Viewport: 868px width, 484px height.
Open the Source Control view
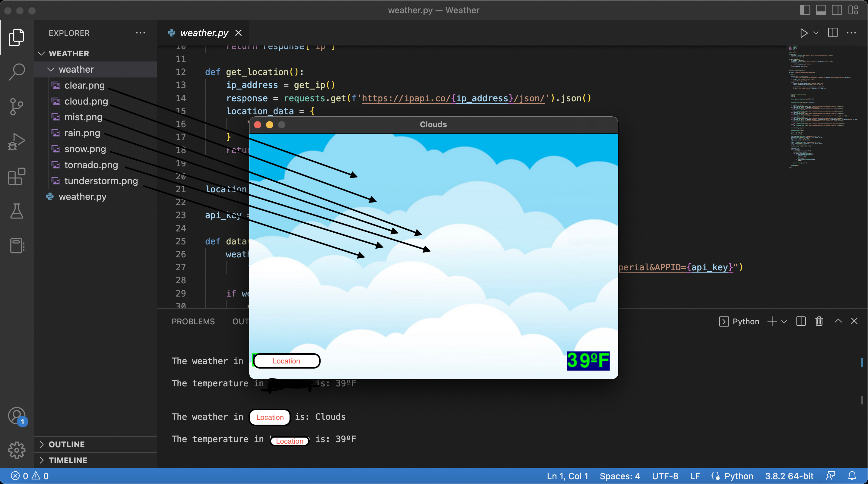click(x=16, y=107)
